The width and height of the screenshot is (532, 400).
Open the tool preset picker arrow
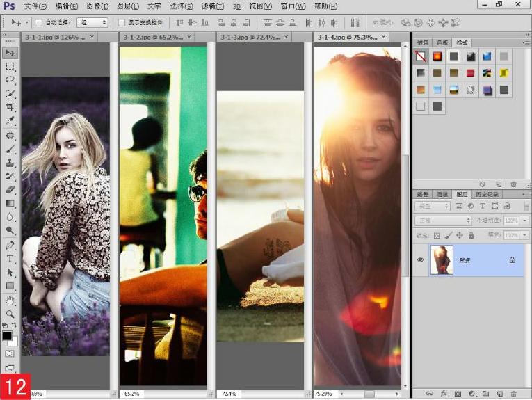(x=26, y=23)
